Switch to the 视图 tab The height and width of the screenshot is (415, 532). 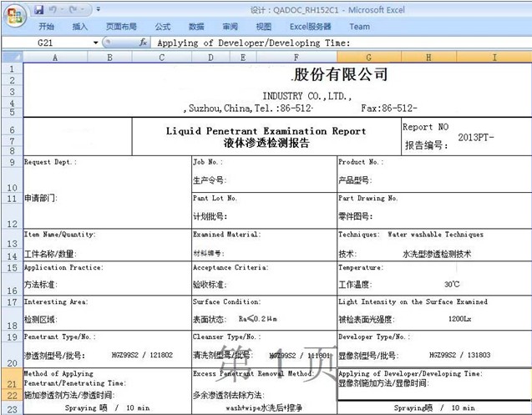pos(263,27)
